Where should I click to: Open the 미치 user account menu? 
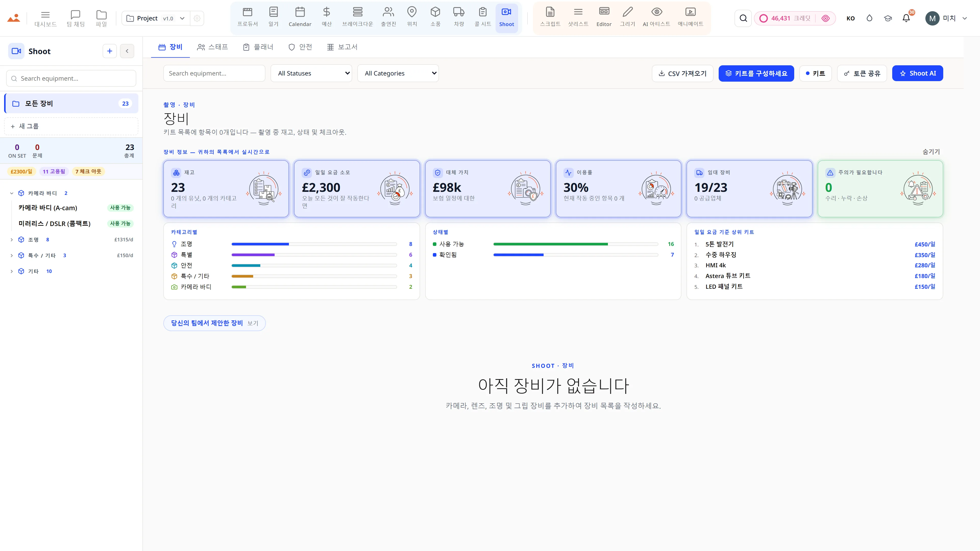click(x=946, y=18)
